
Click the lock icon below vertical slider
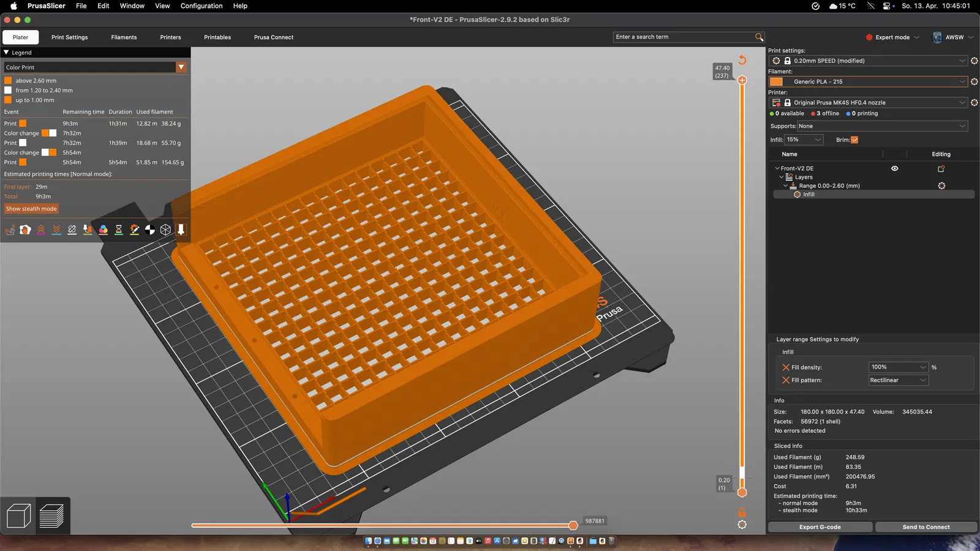pyautogui.click(x=742, y=512)
